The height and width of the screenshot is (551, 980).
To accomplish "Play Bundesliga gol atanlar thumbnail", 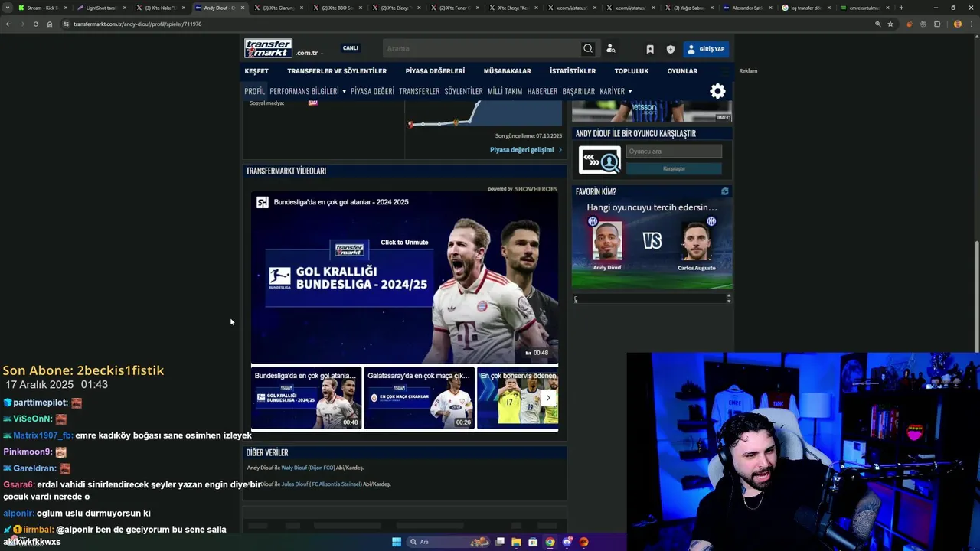I will pos(306,398).
